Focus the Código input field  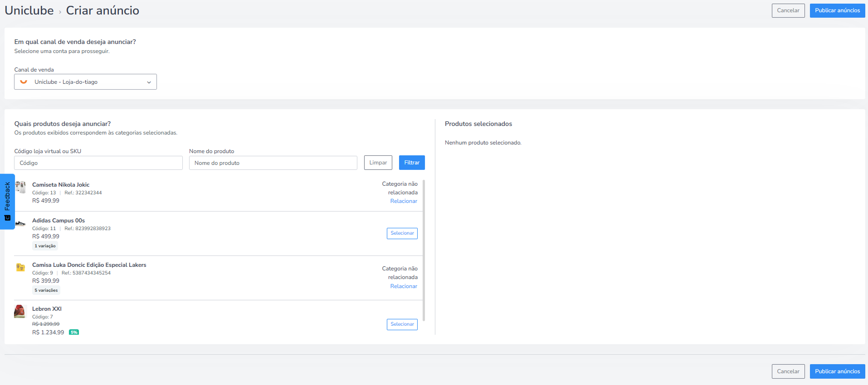coord(98,163)
